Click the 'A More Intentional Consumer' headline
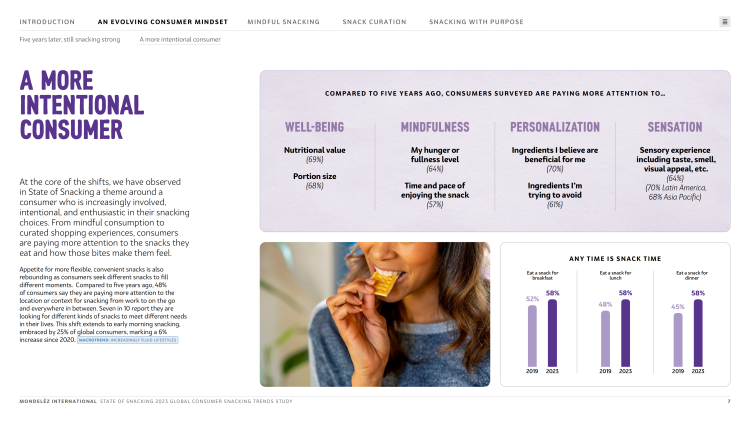This screenshot has width=750, height=422. tap(81, 106)
